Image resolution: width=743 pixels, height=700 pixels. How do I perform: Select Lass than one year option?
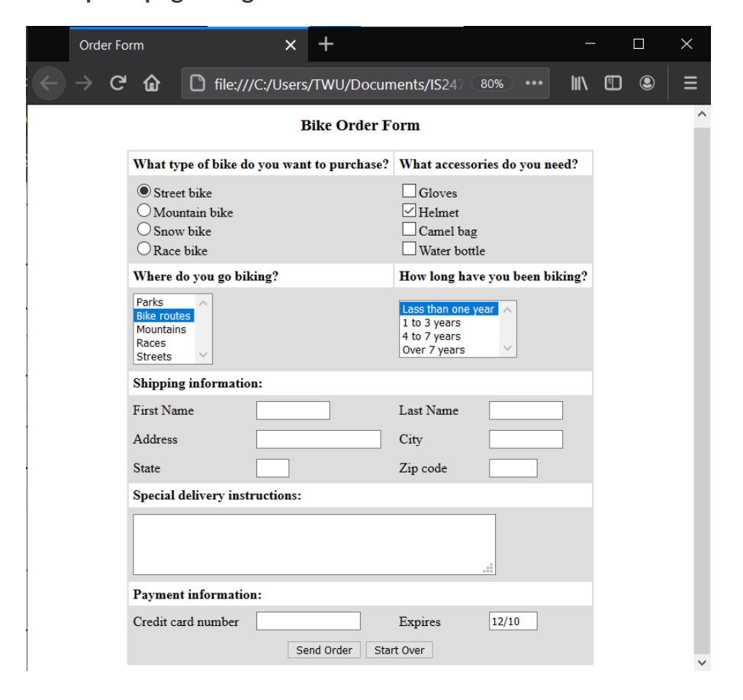[x=449, y=309]
